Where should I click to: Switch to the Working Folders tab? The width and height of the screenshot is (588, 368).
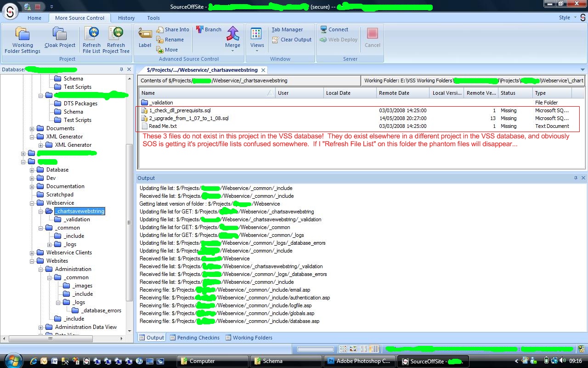tap(249, 338)
